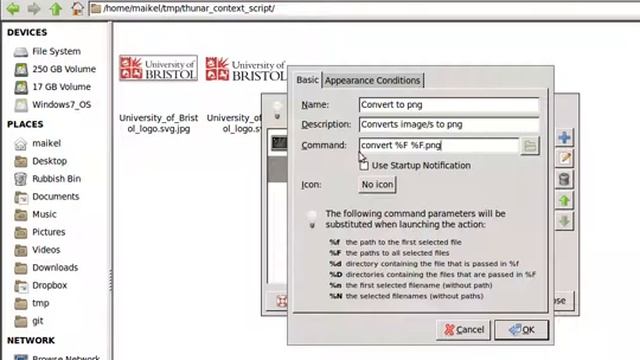The width and height of the screenshot is (640, 360).
Task: Click the Close button of custom actions window
Action: (563, 301)
